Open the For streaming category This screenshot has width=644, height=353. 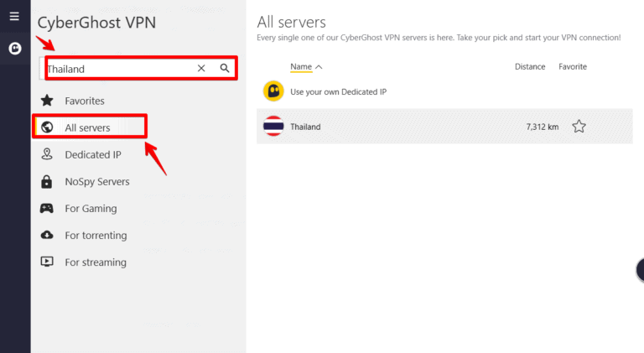95,262
